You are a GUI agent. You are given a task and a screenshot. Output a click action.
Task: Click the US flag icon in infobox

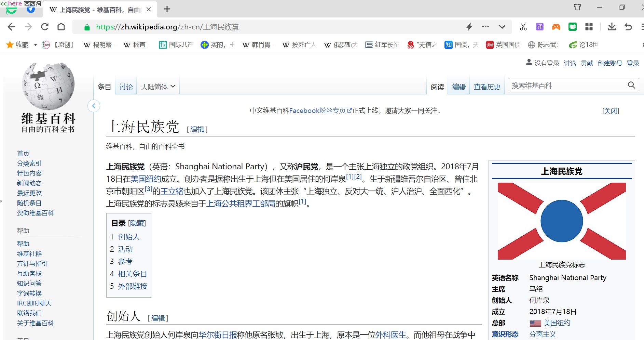535,323
